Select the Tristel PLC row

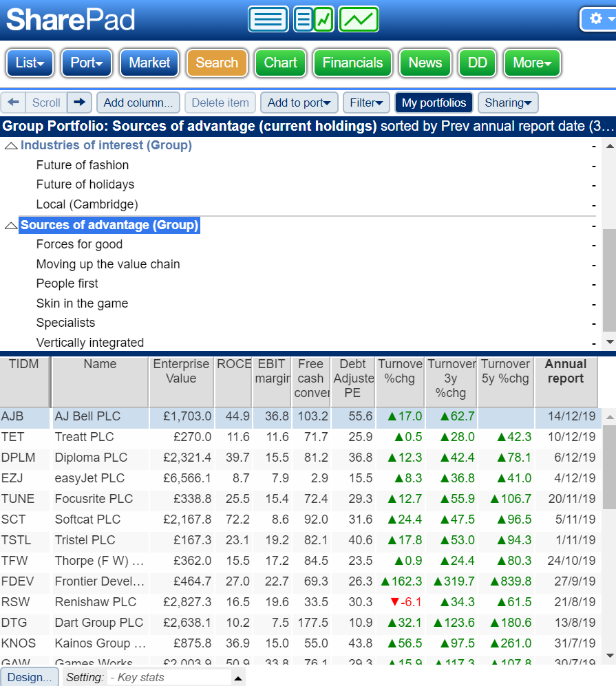pyautogui.click(x=300, y=540)
